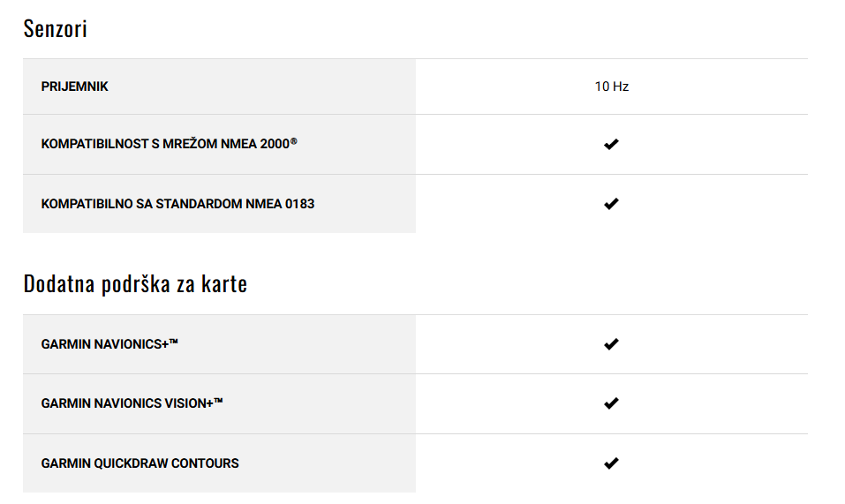
Task: Click the Garmin Navionics Vision+ checkmark icon
Action: 611,403
